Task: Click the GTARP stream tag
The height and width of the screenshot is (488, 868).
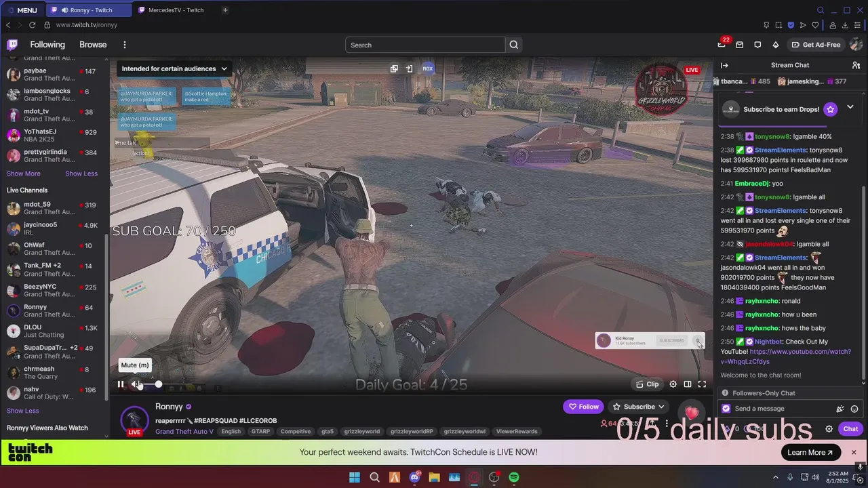Action: click(x=260, y=432)
